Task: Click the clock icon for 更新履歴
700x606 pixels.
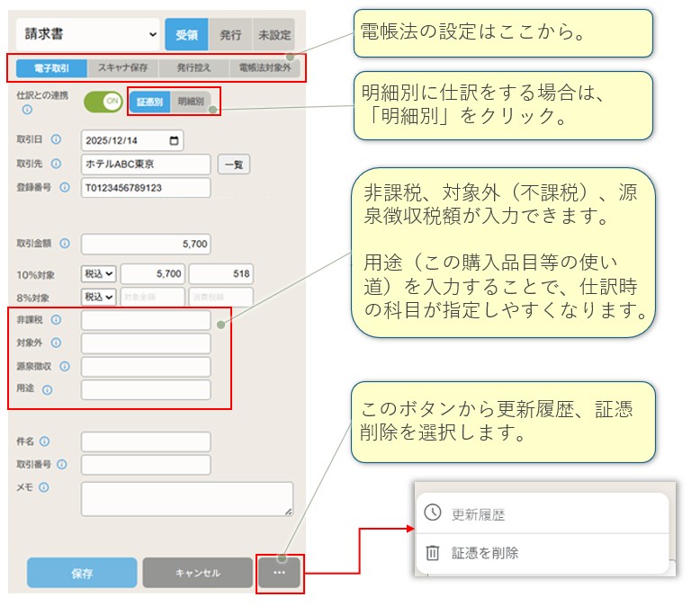Action: tap(433, 512)
